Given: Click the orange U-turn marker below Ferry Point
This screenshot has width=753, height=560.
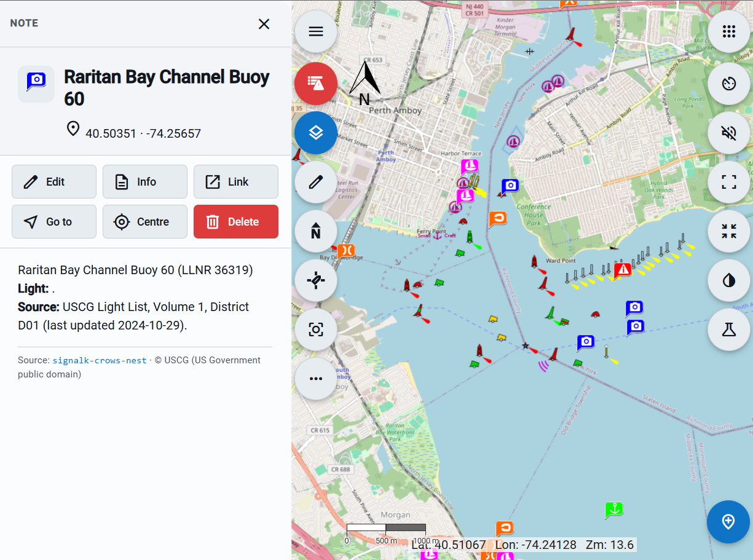Looking at the screenshot, I should click(x=497, y=219).
